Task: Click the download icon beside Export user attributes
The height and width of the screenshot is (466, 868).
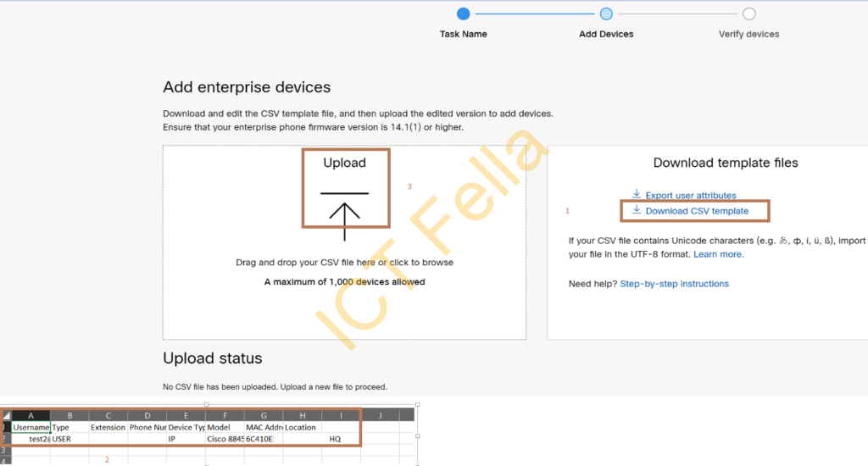Action: click(x=637, y=194)
